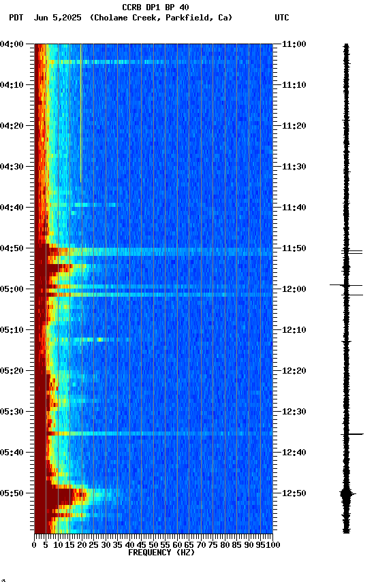This screenshot has height=588, width=376.
Task: Click the 70 Hz frequency axis label
Action: click(x=201, y=545)
